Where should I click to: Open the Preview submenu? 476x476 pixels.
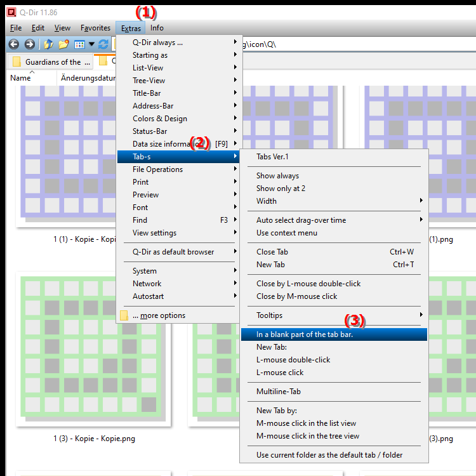pos(178,195)
